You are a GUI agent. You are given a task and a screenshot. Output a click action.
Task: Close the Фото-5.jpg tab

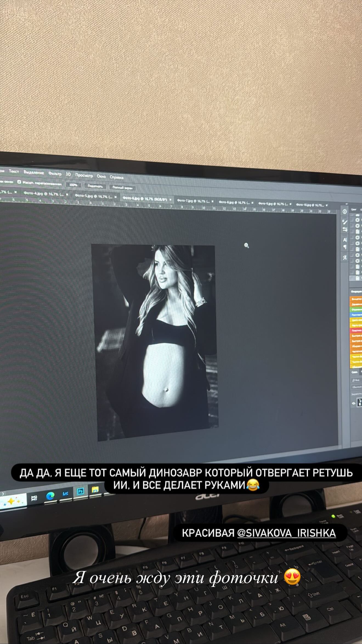115,197
